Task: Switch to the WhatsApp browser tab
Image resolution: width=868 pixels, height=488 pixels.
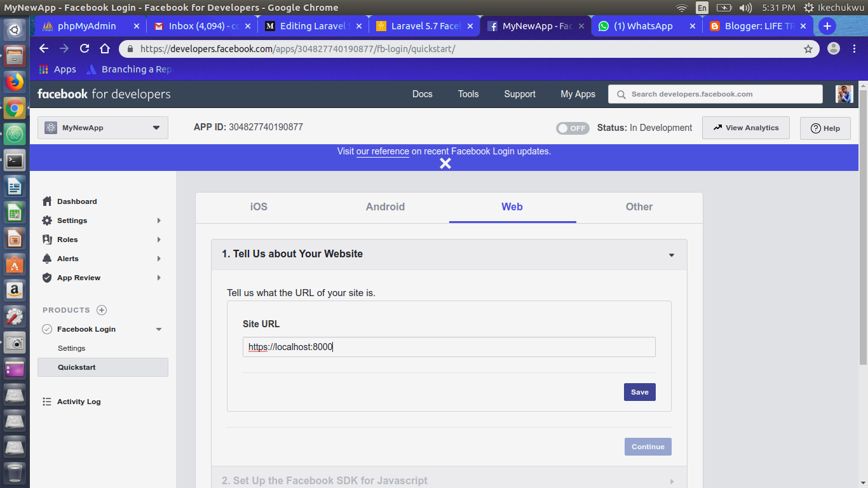Action: coord(646,26)
